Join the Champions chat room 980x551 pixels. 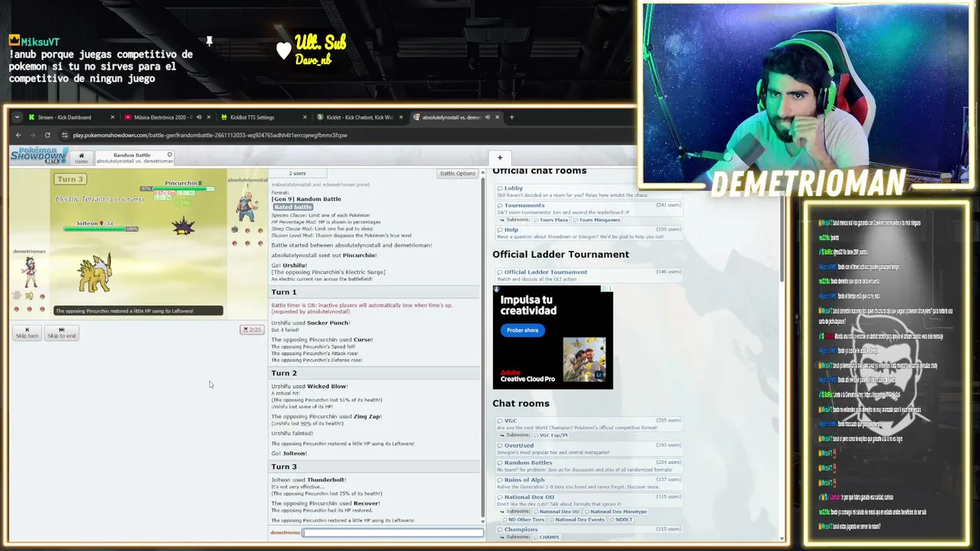[589, 530]
